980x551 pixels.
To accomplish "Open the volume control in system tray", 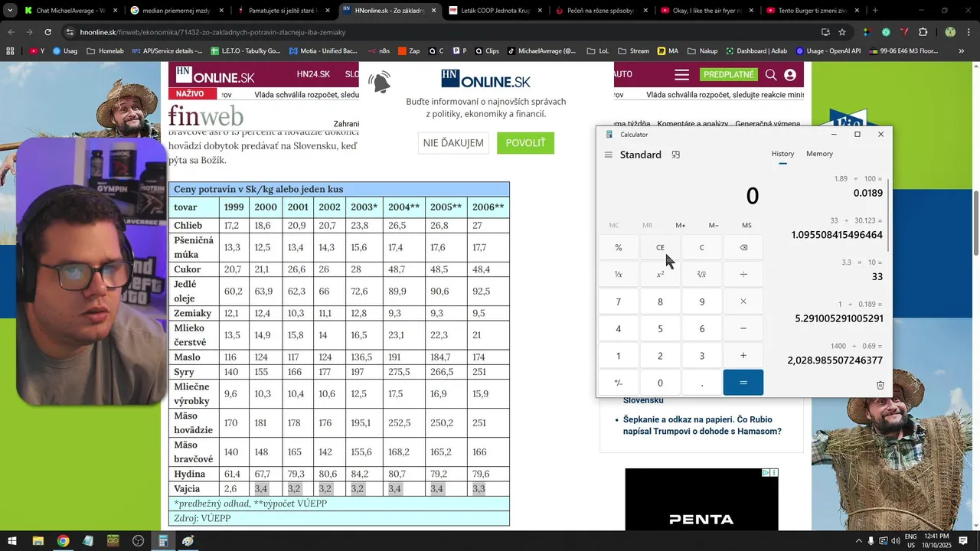I will pyautogui.click(x=896, y=541).
